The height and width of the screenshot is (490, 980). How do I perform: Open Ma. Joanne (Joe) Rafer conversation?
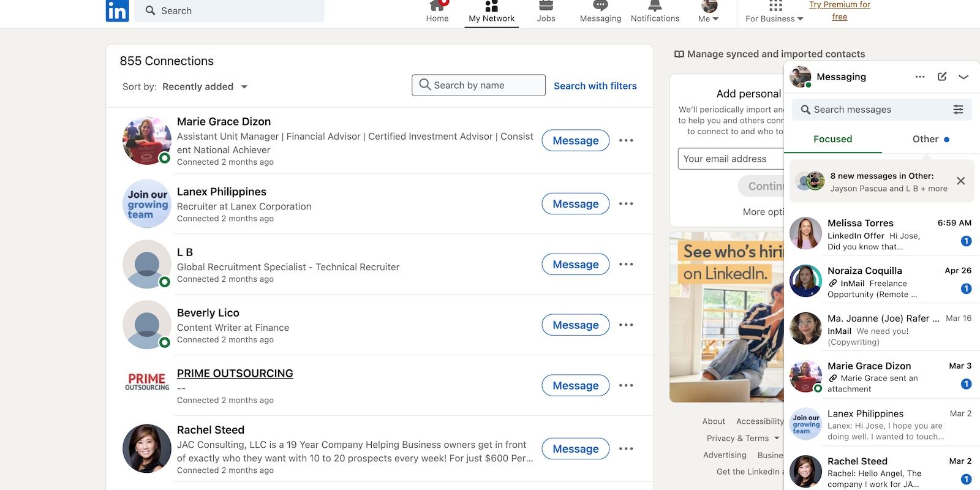[882, 330]
